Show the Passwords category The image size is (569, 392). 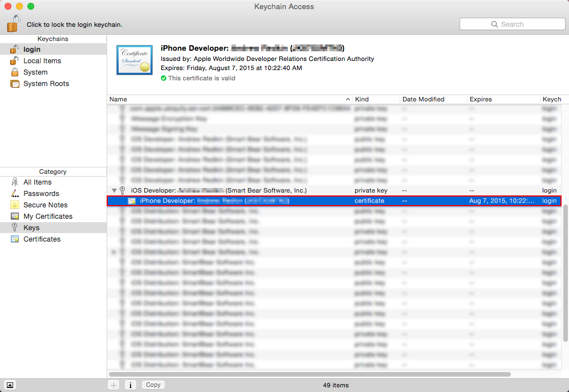click(54, 193)
